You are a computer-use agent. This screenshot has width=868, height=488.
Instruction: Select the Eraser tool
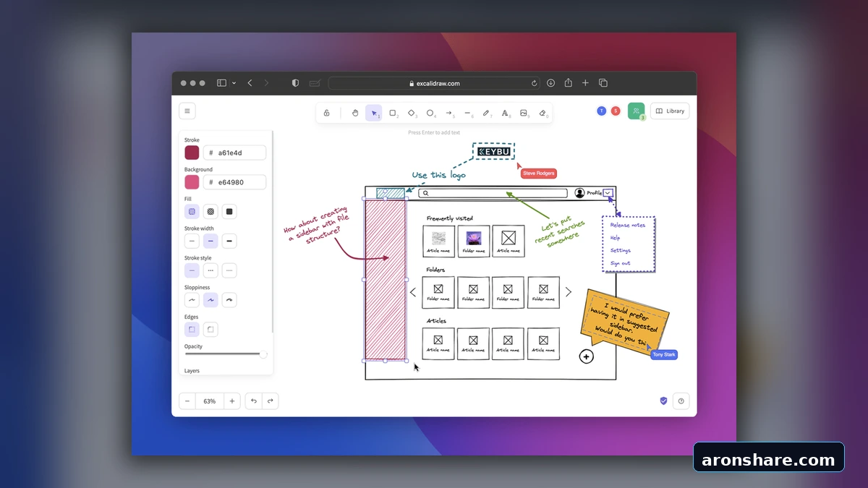(542, 113)
